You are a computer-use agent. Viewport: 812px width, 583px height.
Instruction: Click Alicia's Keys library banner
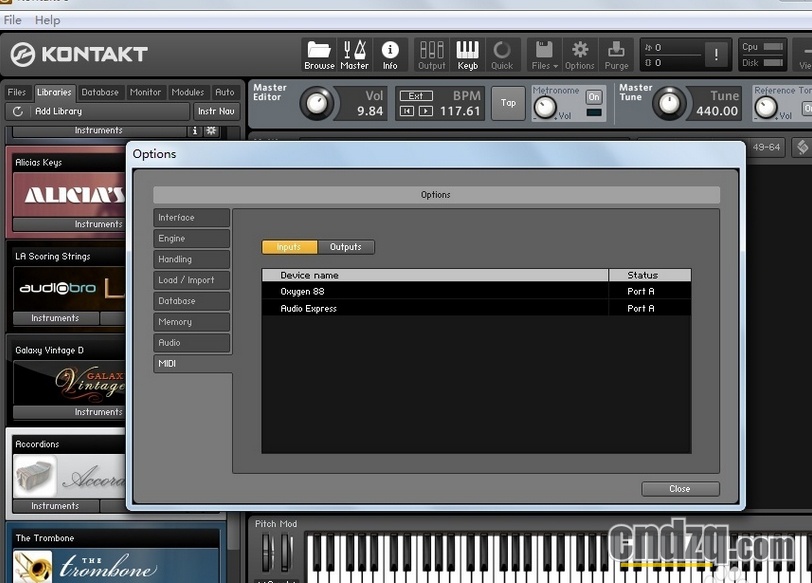tap(69, 195)
